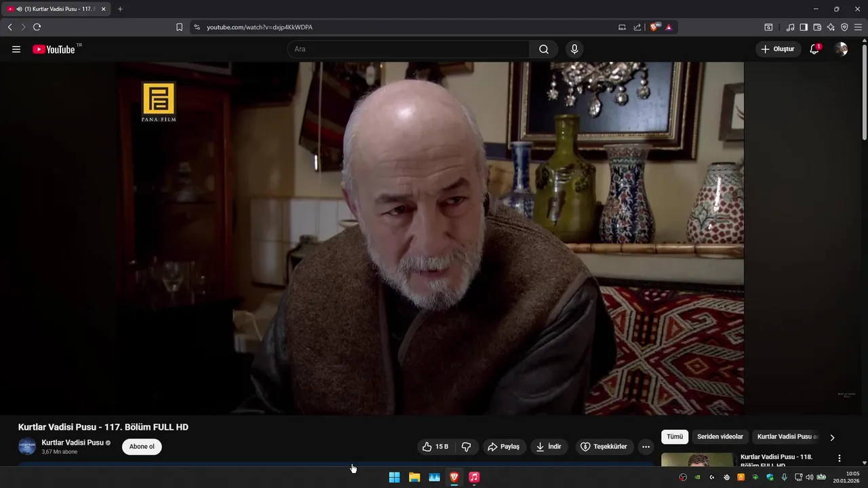
Task: Open Brave Rewards triangle icon
Action: 669,27
